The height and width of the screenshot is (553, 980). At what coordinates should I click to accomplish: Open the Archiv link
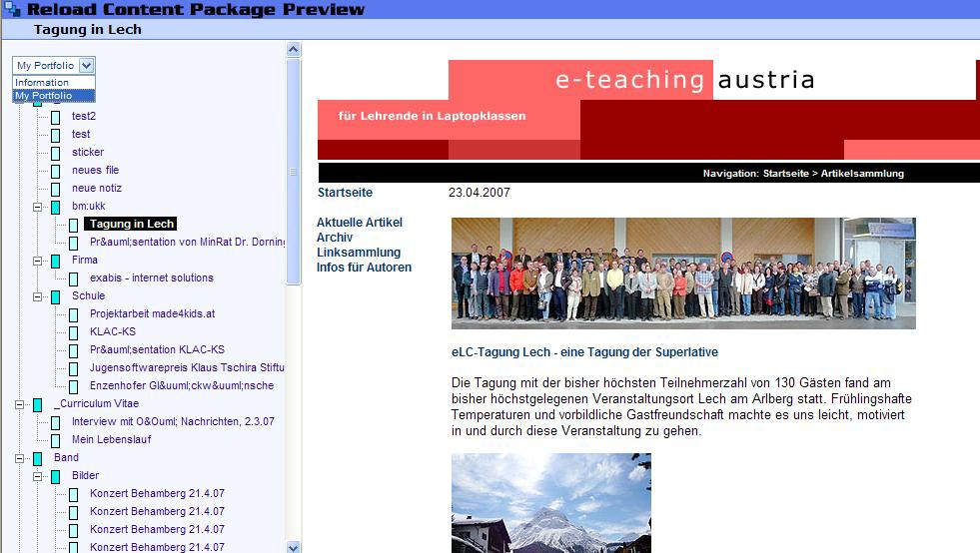pos(334,238)
